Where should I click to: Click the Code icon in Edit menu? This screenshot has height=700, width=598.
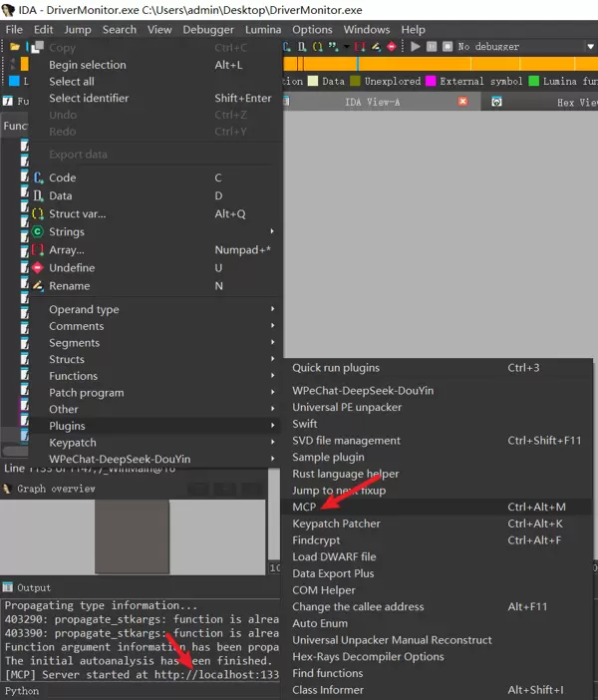[38, 177]
